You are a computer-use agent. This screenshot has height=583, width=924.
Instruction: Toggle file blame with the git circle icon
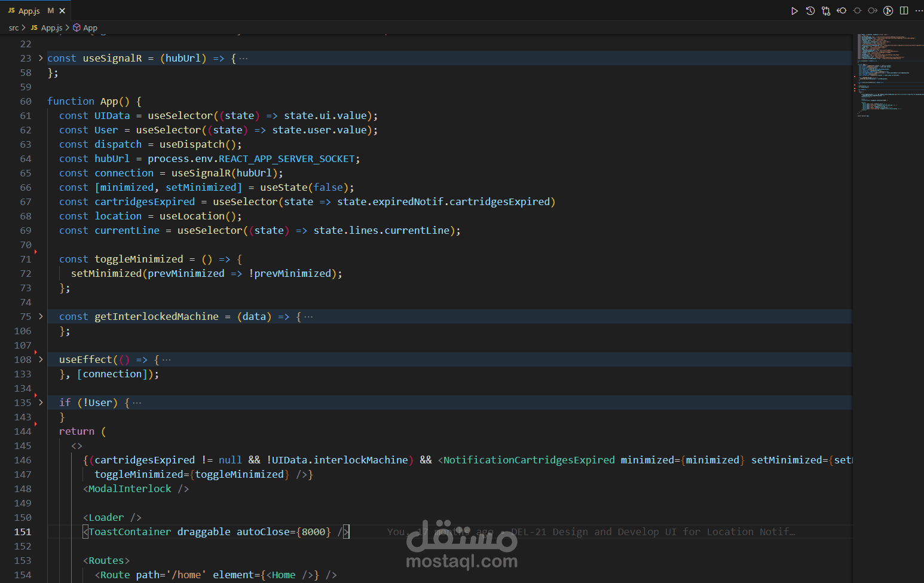888,11
